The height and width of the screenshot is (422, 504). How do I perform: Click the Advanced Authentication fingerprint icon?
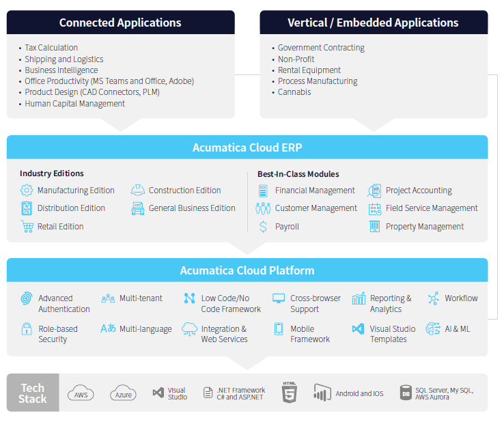tap(27, 298)
